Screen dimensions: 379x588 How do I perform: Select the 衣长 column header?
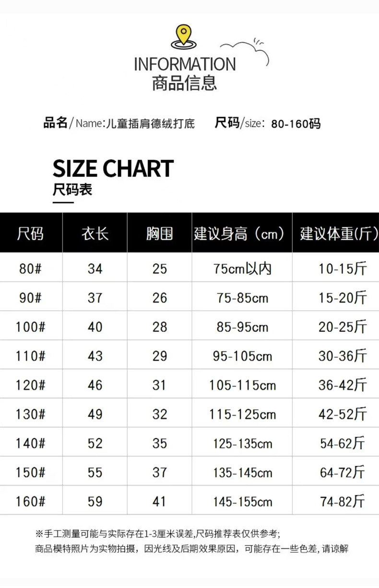pos(95,234)
